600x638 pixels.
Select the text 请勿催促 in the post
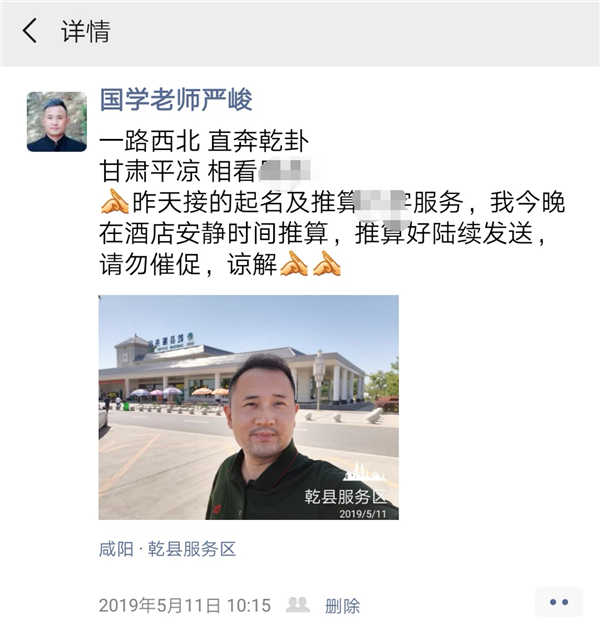[150, 264]
